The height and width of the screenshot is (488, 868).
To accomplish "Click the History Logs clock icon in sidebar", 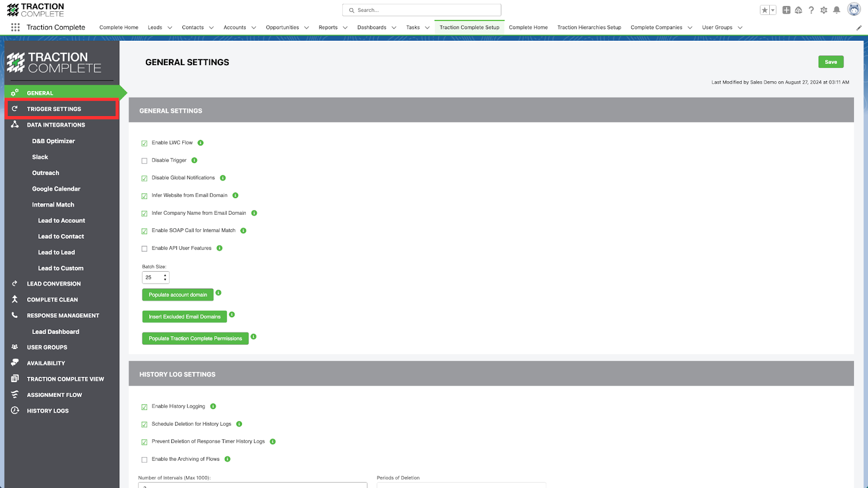I will (x=15, y=410).
